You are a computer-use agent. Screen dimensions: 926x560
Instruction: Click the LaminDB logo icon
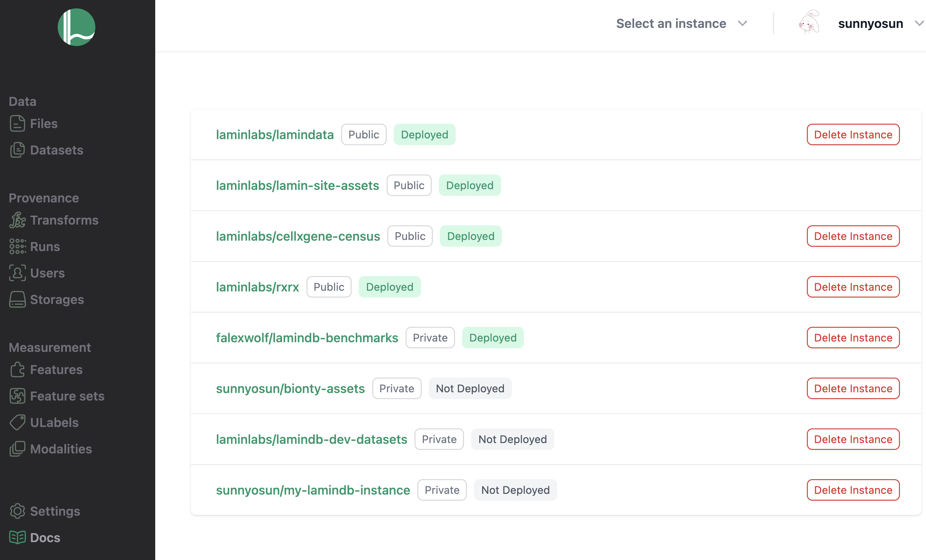76,27
